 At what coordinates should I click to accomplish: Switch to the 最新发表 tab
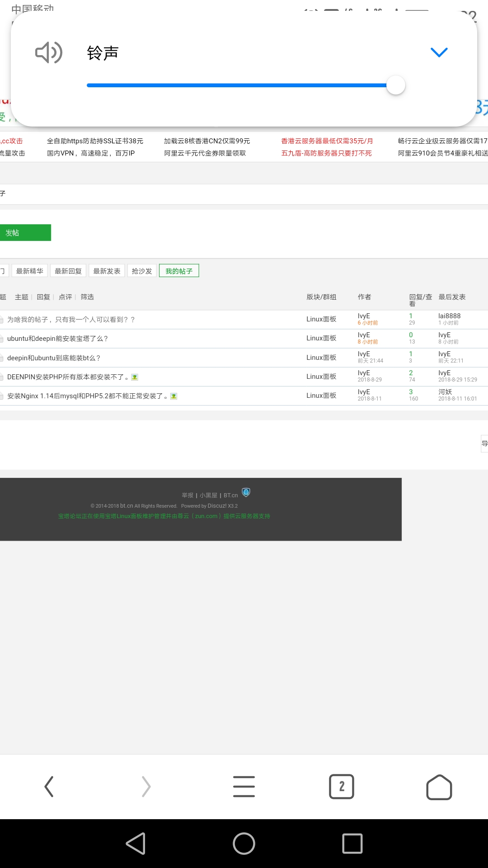pos(107,271)
